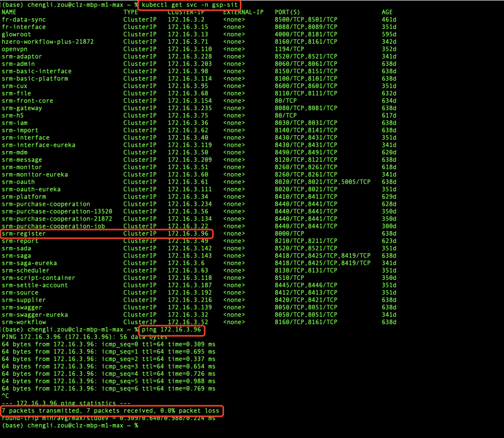Click the icmp_seq=0 ping reply line
This screenshot has width=504, height=438.
coord(109,345)
